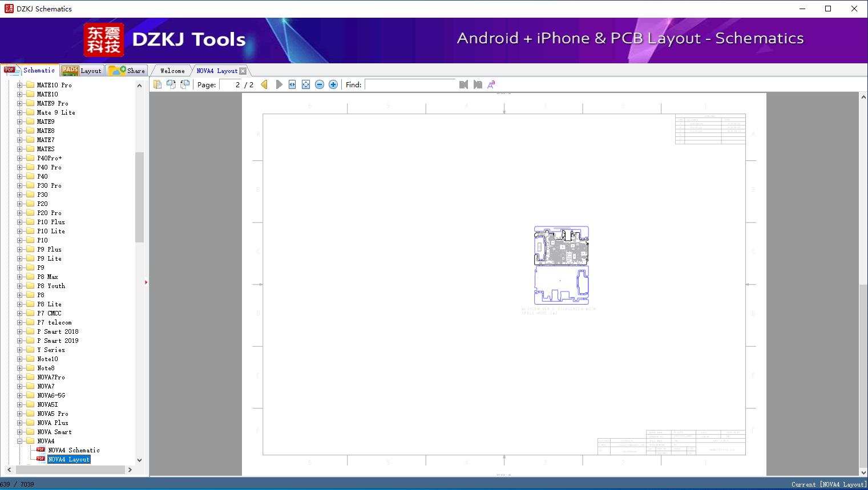868x490 pixels.
Task: Zoom in with plus icon
Action: click(333, 84)
